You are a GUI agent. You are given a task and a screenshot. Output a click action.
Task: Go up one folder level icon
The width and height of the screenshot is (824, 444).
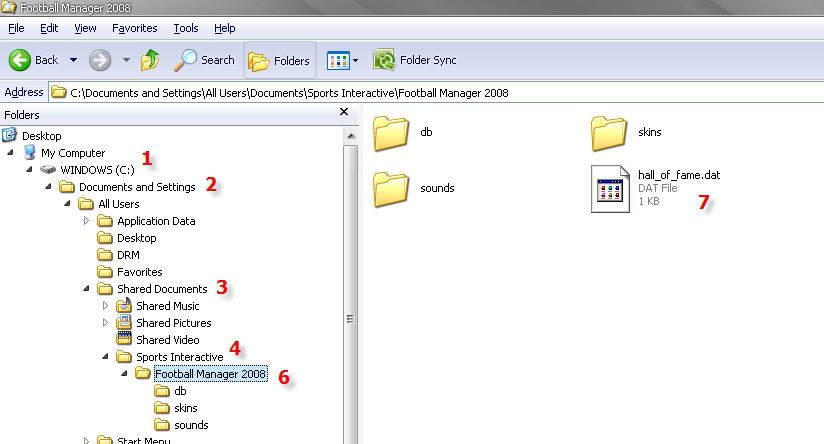[x=150, y=60]
